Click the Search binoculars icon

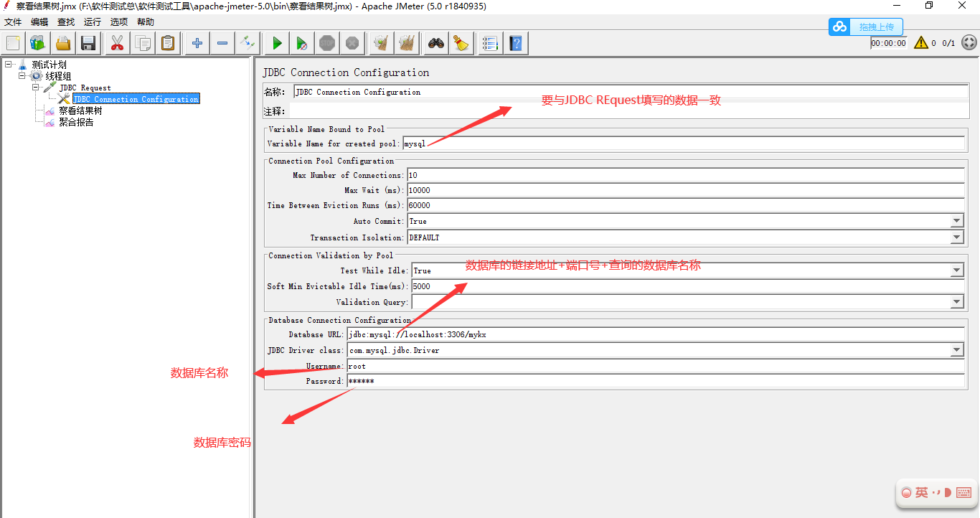pos(436,43)
